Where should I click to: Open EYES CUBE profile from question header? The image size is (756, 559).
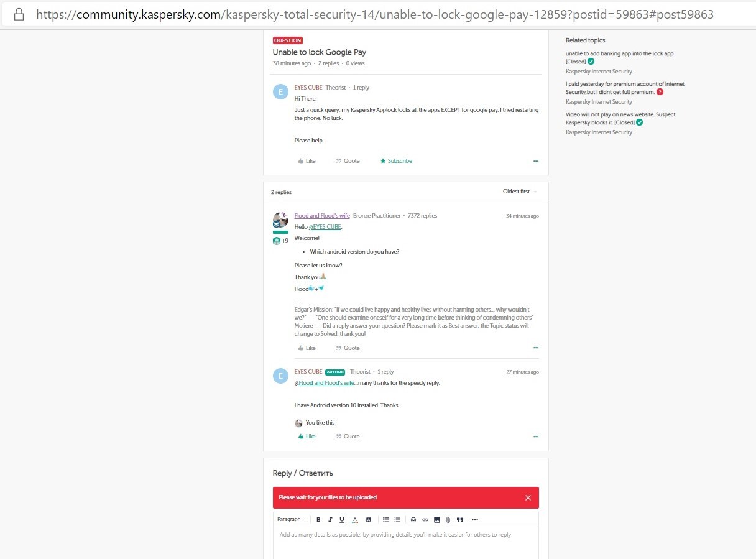pos(308,88)
